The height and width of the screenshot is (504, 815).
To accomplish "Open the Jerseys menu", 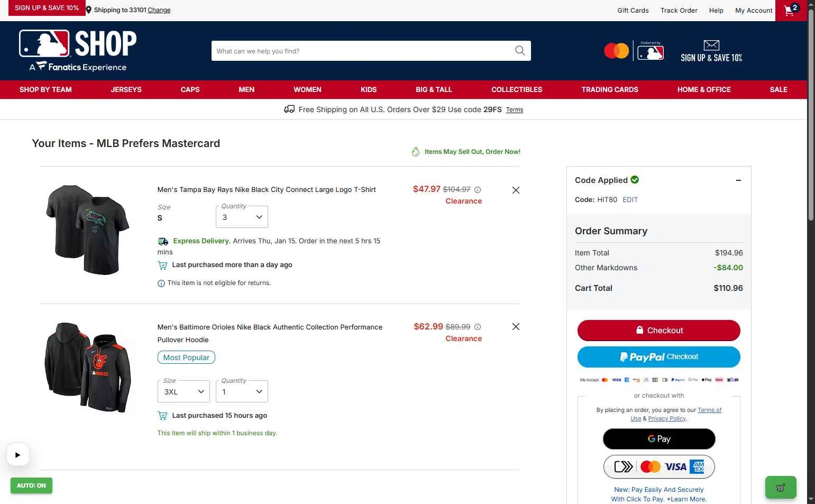I will (126, 89).
